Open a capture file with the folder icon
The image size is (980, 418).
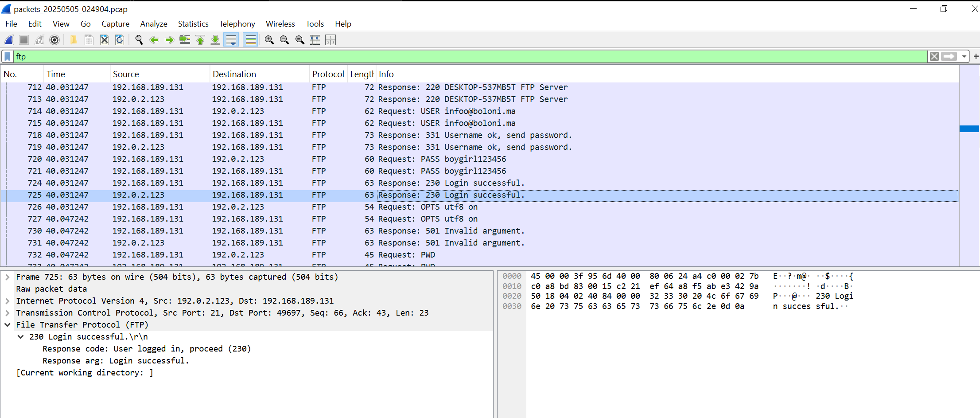74,40
